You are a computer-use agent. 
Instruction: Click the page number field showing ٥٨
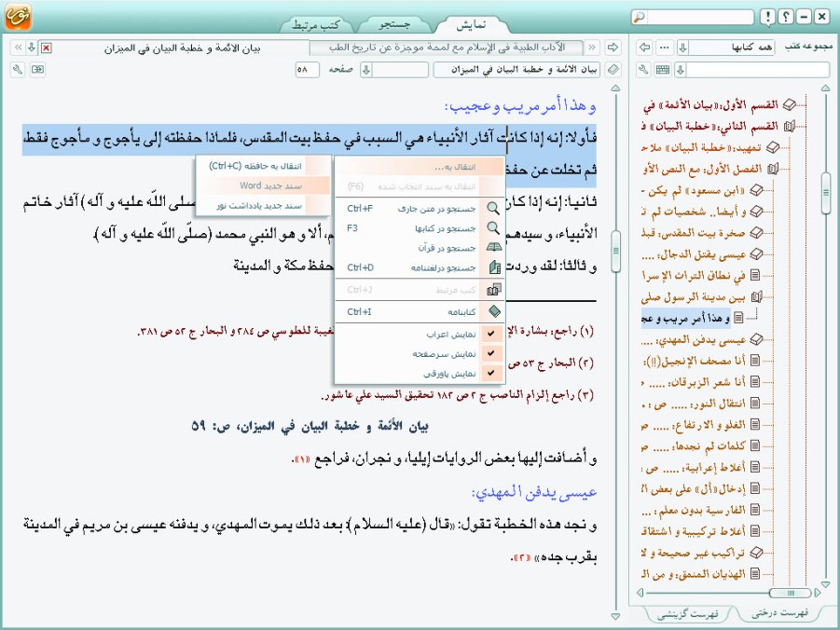point(307,70)
